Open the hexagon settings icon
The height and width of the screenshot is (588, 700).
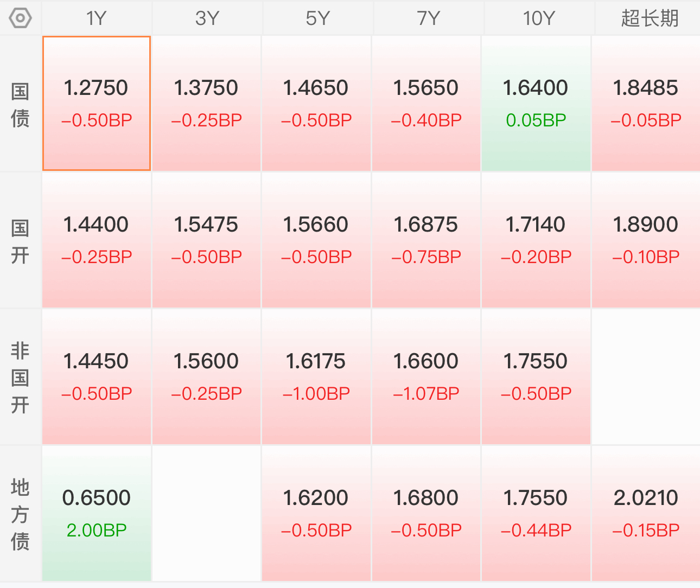[x=21, y=18]
